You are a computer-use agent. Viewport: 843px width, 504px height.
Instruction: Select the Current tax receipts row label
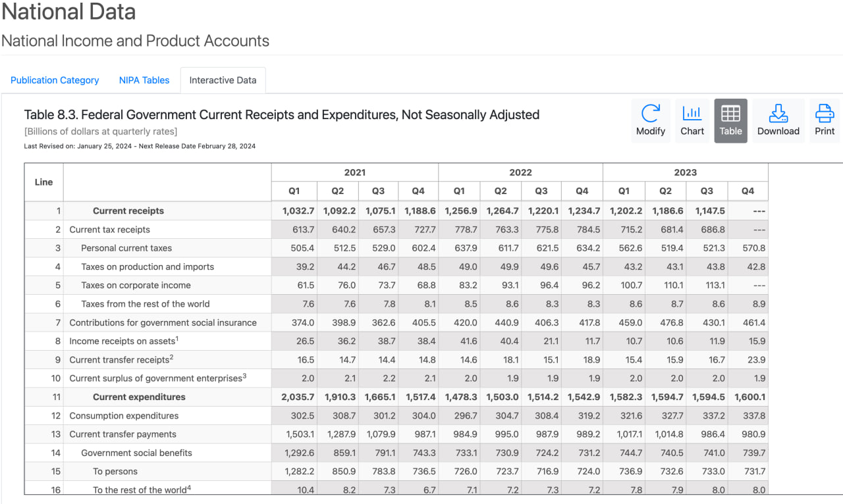point(110,230)
